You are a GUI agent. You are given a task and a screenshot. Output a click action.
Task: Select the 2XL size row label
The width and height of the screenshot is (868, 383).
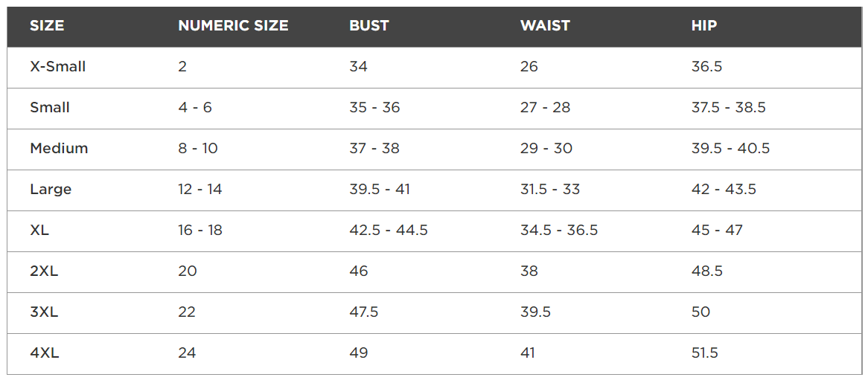44,271
